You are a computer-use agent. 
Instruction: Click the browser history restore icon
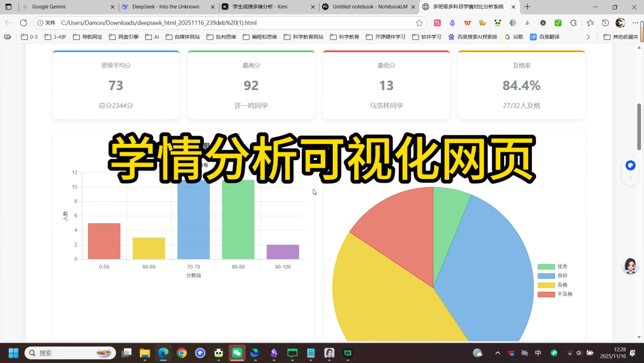click(605, 22)
